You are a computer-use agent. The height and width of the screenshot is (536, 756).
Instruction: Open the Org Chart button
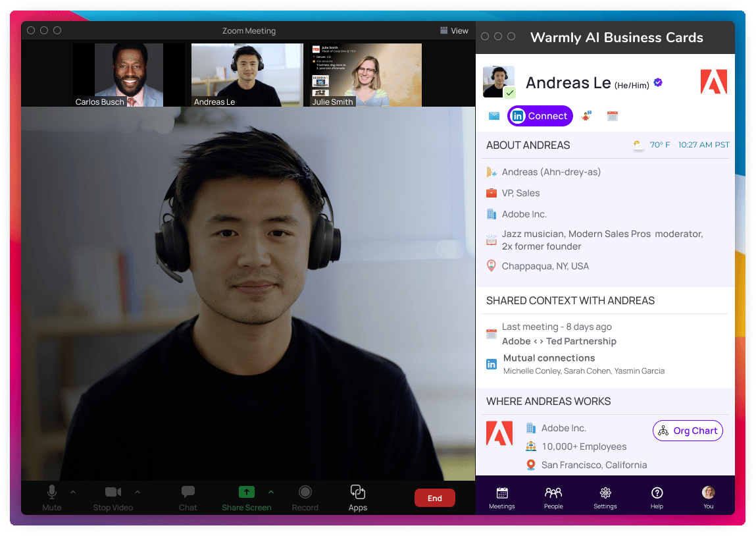point(688,431)
